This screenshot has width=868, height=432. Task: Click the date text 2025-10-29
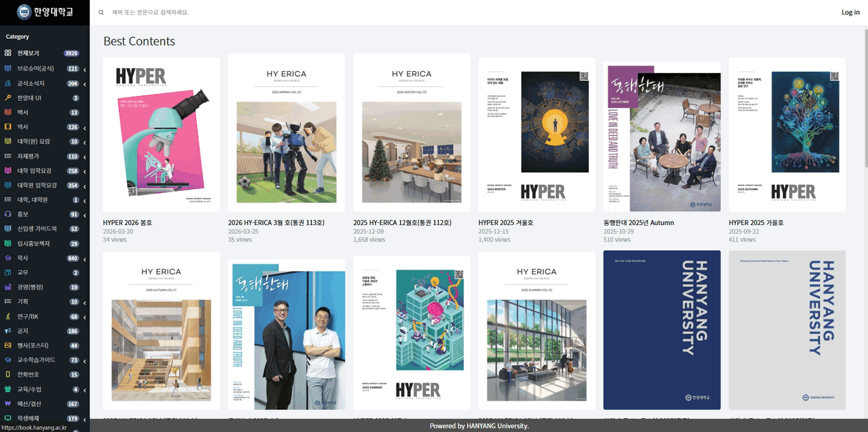tap(619, 231)
